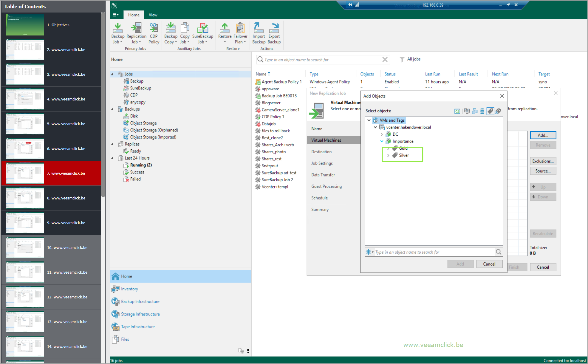The image size is (588, 364).
Task: Select slide 8 thumbnail in contents
Action: (x=25, y=198)
